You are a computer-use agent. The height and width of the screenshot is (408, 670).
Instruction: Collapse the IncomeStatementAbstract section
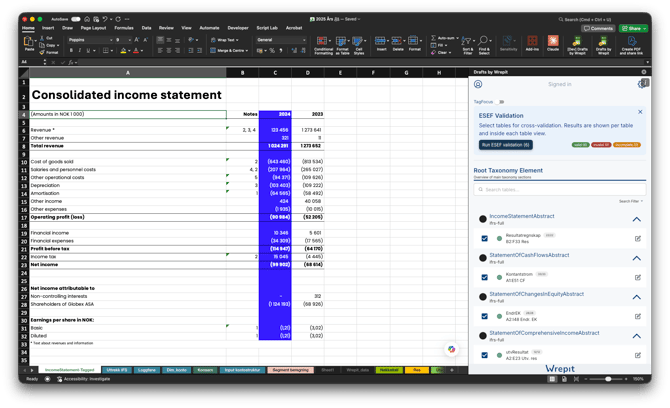pos(637,219)
